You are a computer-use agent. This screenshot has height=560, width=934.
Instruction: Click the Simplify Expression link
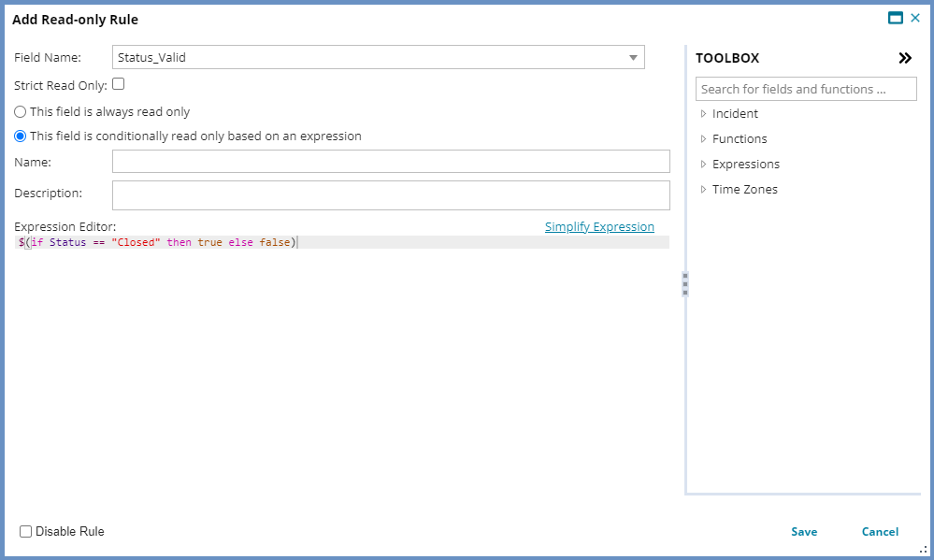tap(599, 227)
